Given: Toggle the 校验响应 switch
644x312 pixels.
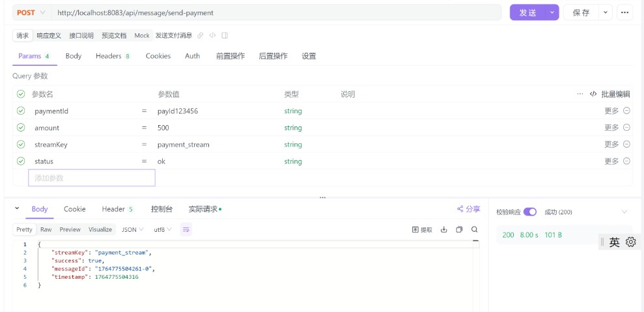Looking at the screenshot, I should (530, 212).
